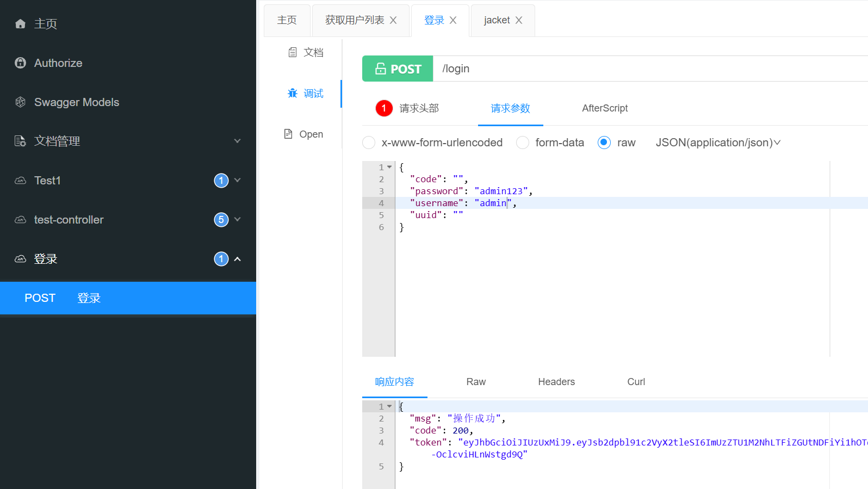Viewport: 868px width, 489px height.
Task: Select the form-data radio button
Action: click(523, 143)
